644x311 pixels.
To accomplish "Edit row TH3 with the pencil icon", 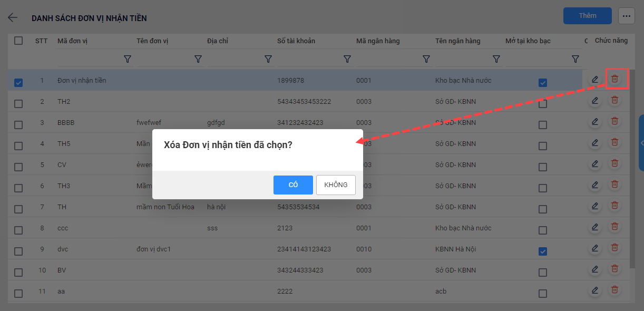I will [x=595, y=184].
